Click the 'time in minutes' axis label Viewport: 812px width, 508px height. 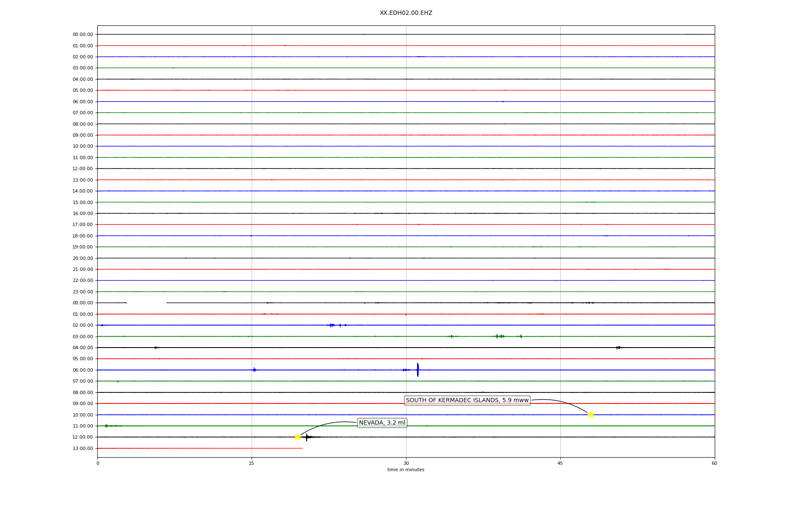pos(406,469)
